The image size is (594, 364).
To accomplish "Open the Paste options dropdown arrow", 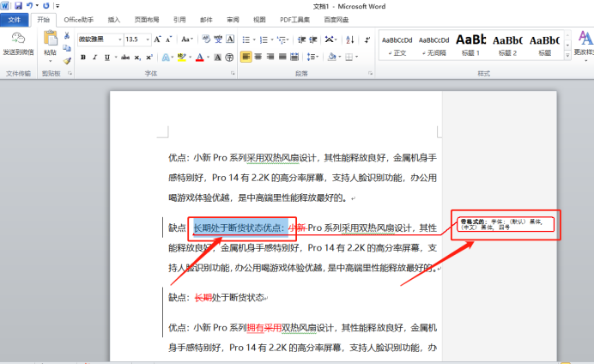I will click(x=50, y=61).
